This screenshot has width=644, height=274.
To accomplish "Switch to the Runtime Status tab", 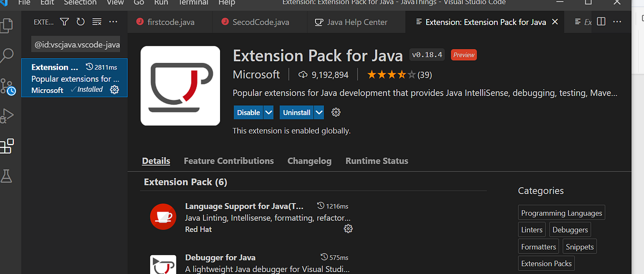I will (x=377, y=161).
